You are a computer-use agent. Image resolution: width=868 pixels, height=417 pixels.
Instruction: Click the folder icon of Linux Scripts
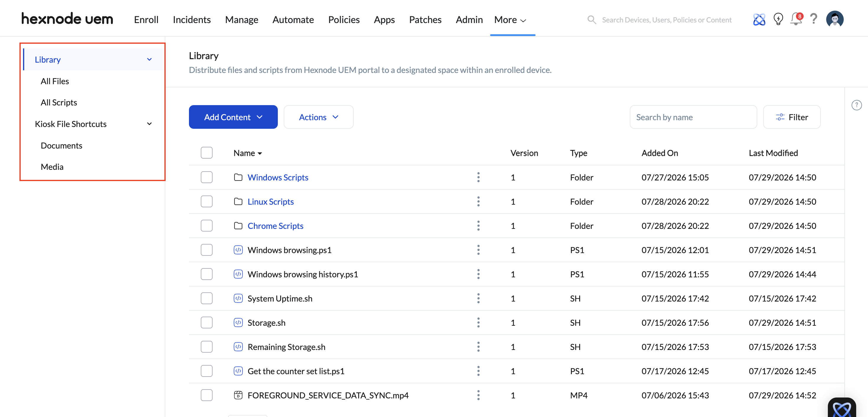click(238, 202)
